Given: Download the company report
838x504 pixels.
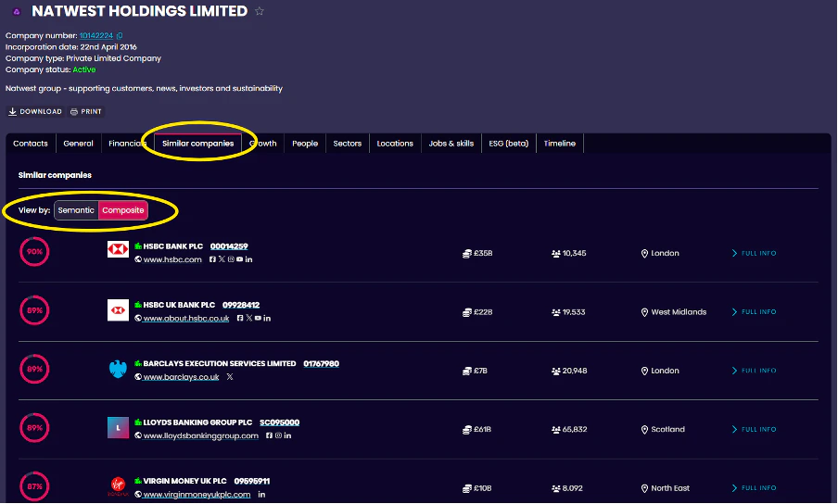Looking at the screenshot, I should [x=34, y=111].
